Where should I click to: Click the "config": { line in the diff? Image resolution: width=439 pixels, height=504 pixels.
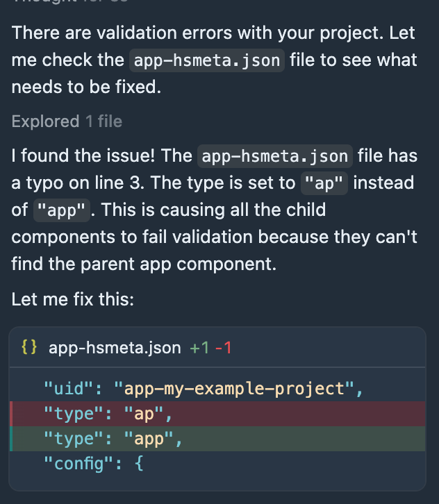pyautogui.click(x=93, y=462)
